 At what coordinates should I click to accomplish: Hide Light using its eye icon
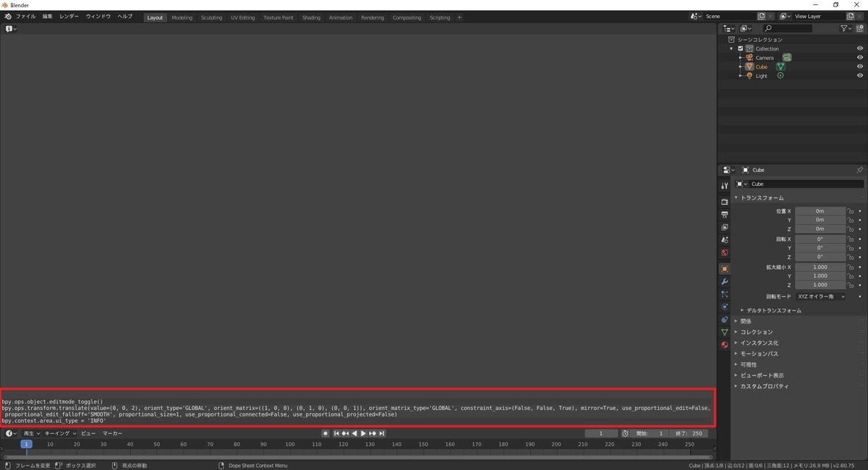(x=860, y=76)
